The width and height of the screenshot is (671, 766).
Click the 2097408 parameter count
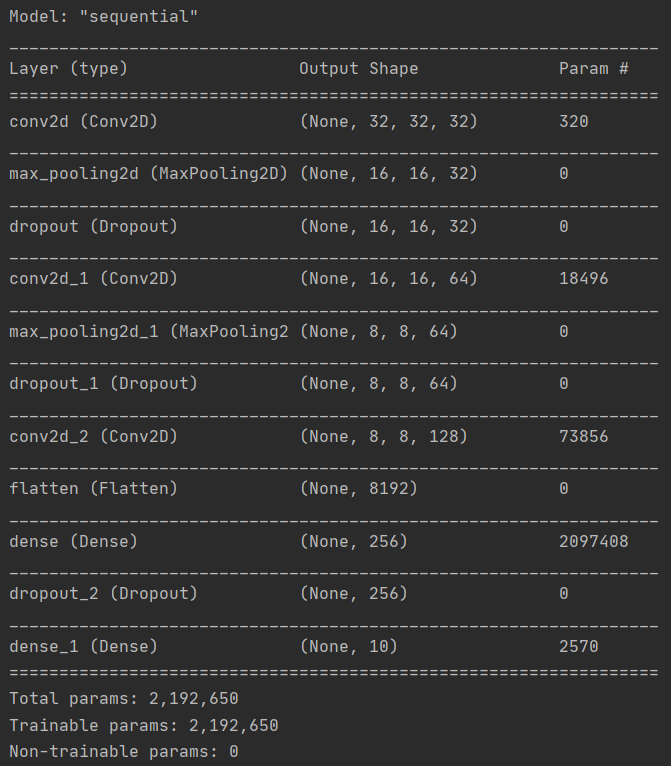point(593,541)
